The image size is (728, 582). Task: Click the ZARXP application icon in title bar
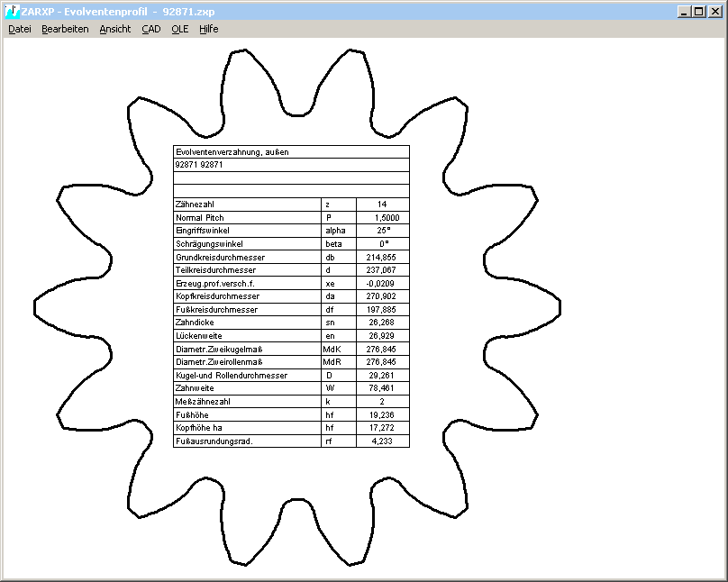pyautogui.click(x=12, y=12)
